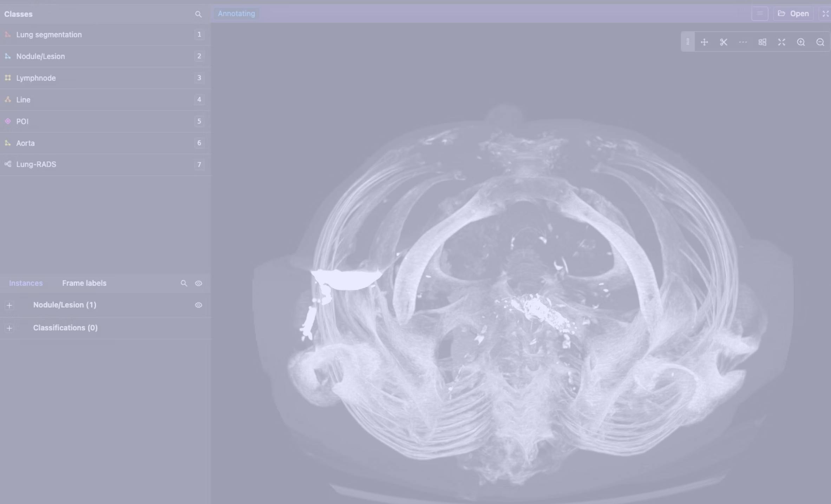Click hotkey badge 4 for Line

pyautogui.click(x=199, y=100)
